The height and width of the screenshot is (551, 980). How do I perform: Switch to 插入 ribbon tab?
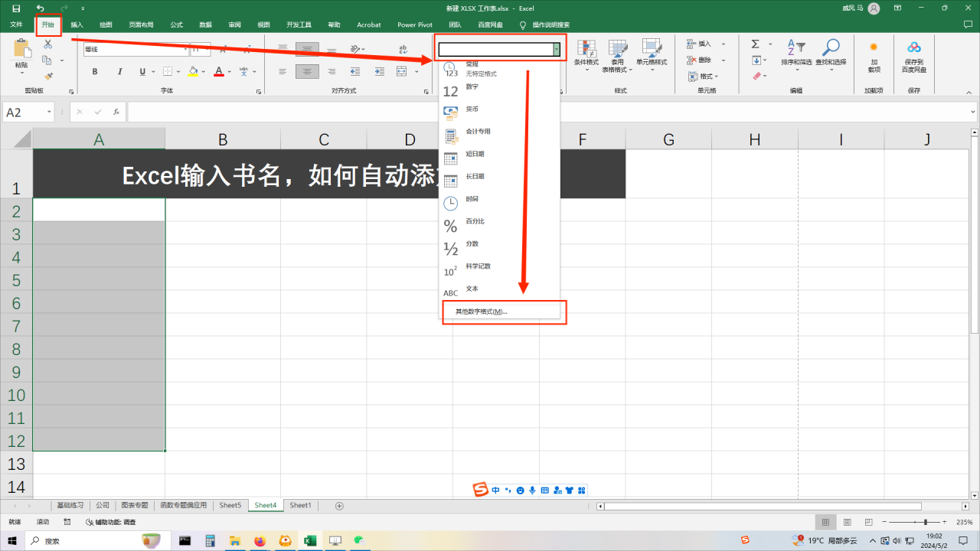pyautogui.click(x=77, y=24)
